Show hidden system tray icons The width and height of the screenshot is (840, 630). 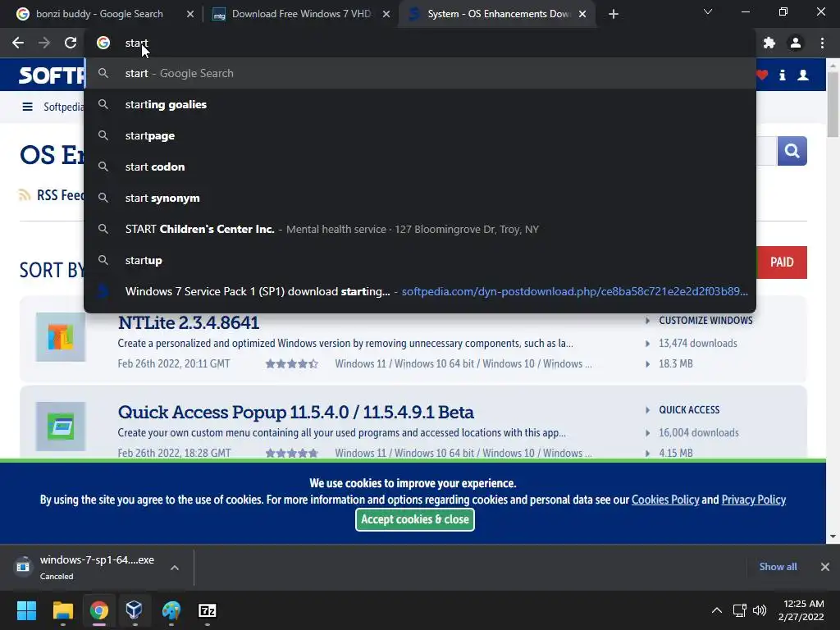[717, 610]
